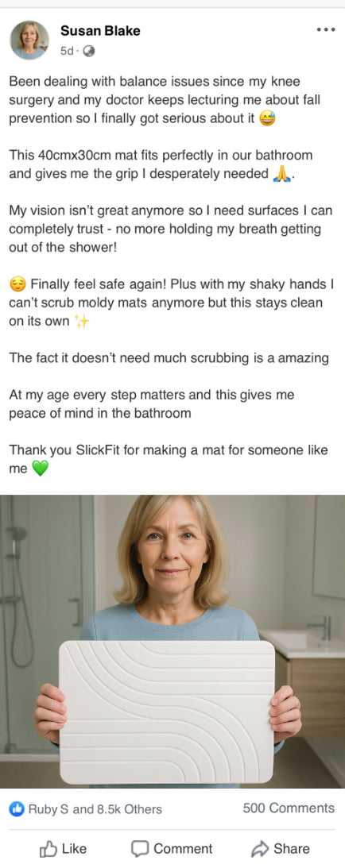Open the three-dot post options menu
345x868 pixels.
(x=326, y=30)
